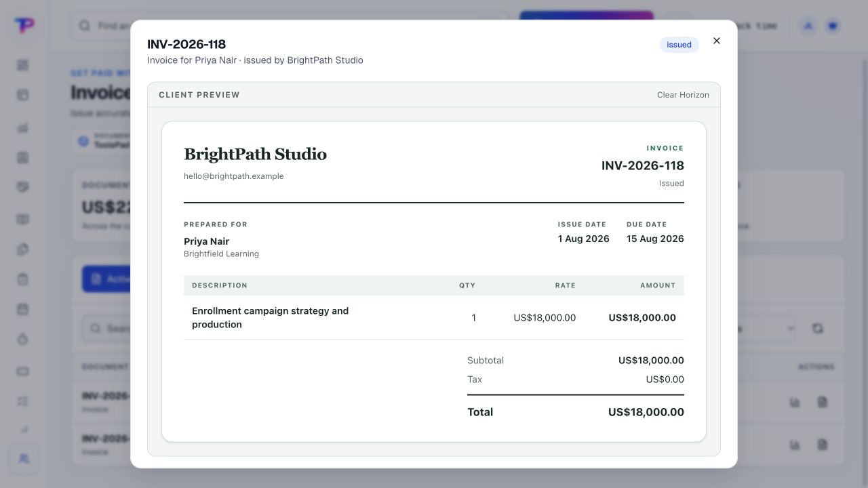Click the line item rate US$18,000.00

545,318
